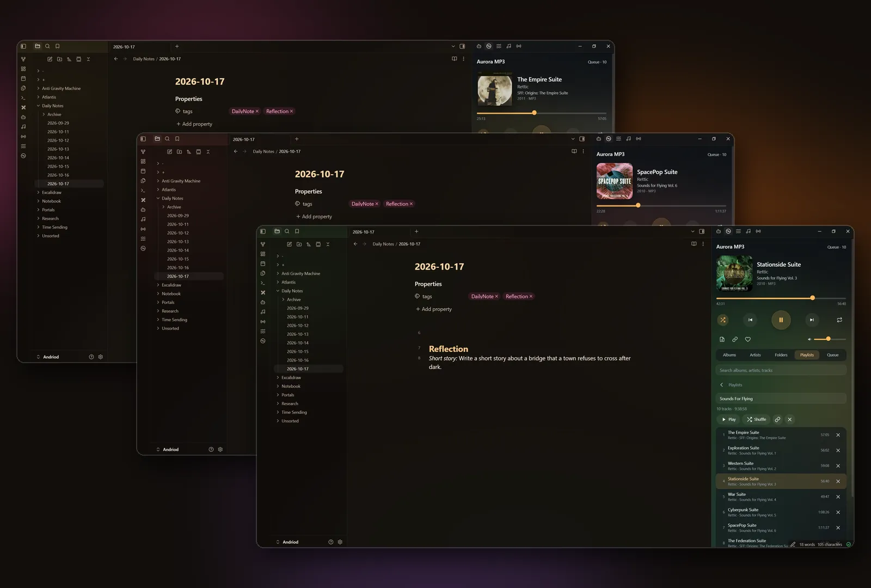Go back to Playlists using the chevron
This screenshot has width=871, height=588.
(722, 385)
